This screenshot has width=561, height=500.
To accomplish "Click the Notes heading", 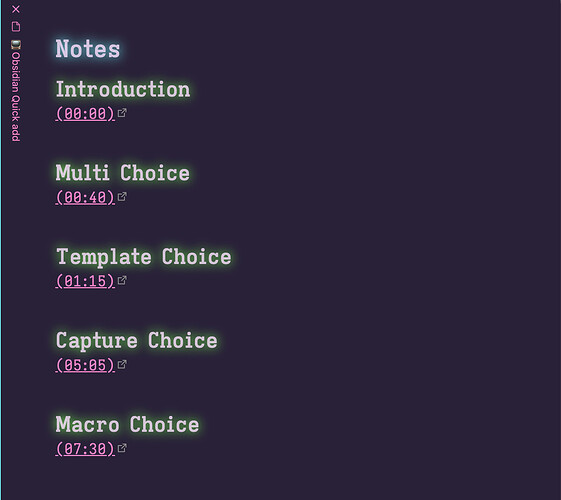I will pyautogui.click(x=88, y=49).
